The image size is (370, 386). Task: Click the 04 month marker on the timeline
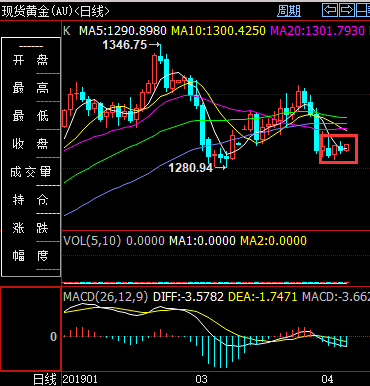click(327, 379)
